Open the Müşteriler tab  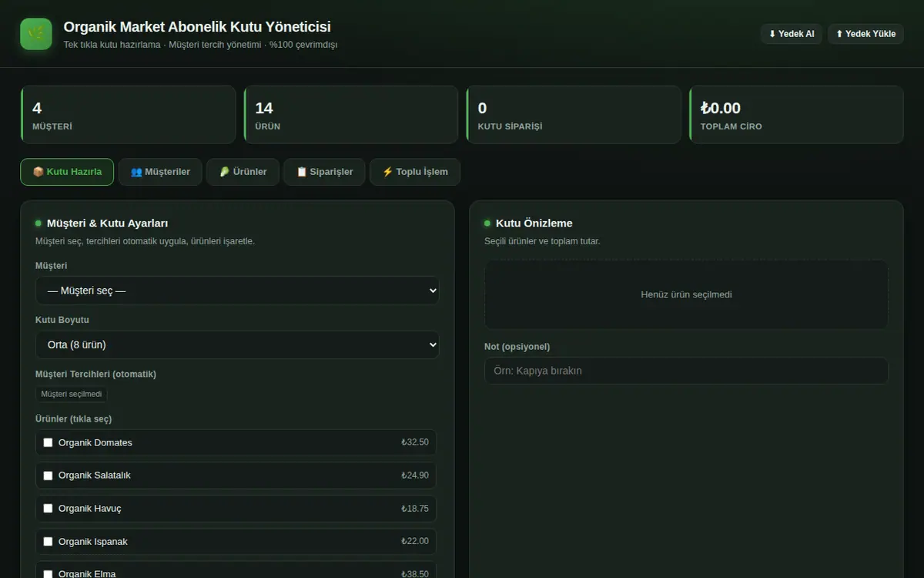(x=160, y=172)
